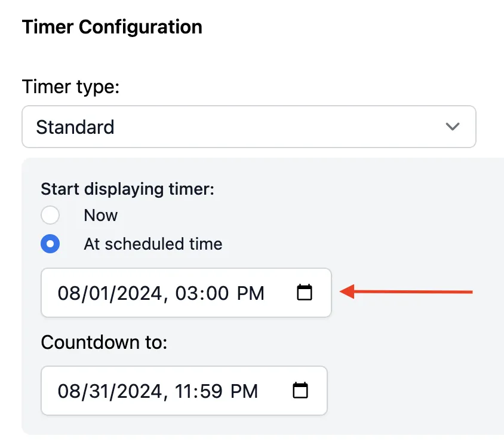Select the At scheduled time radio button
This screenshot has width=504, height=448.
point(50,244)
